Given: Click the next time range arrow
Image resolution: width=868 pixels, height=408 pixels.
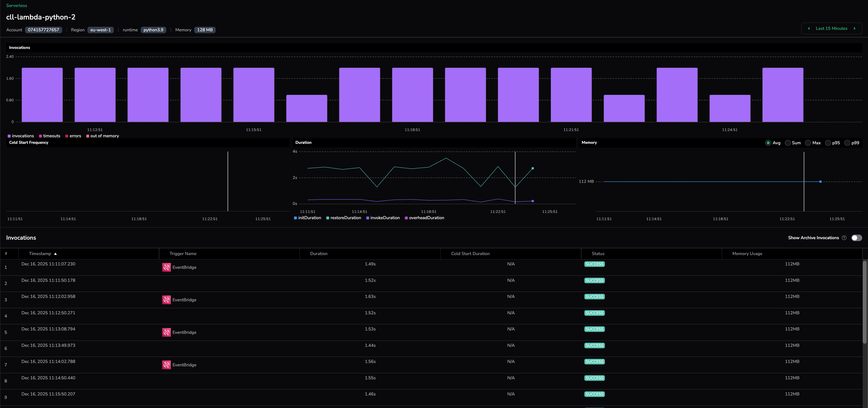Looking at the screenshot, I should click(855, 29).
